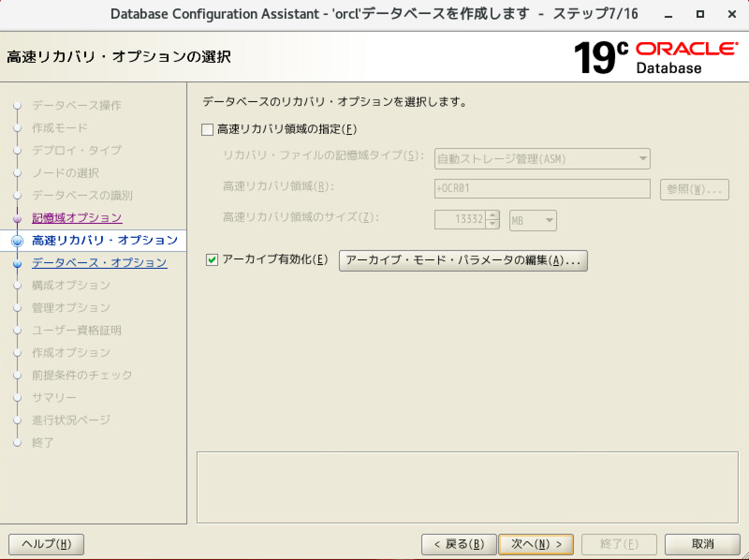Click the 前提条件のチェック step node
This screenshot has width=749, height=560.
pyautogui.click(x=17, y=375)
